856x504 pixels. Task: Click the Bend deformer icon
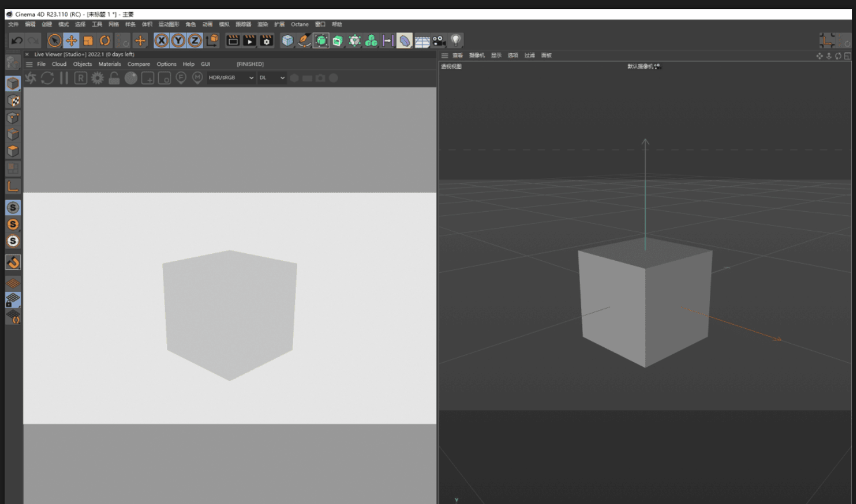point(404,40)
